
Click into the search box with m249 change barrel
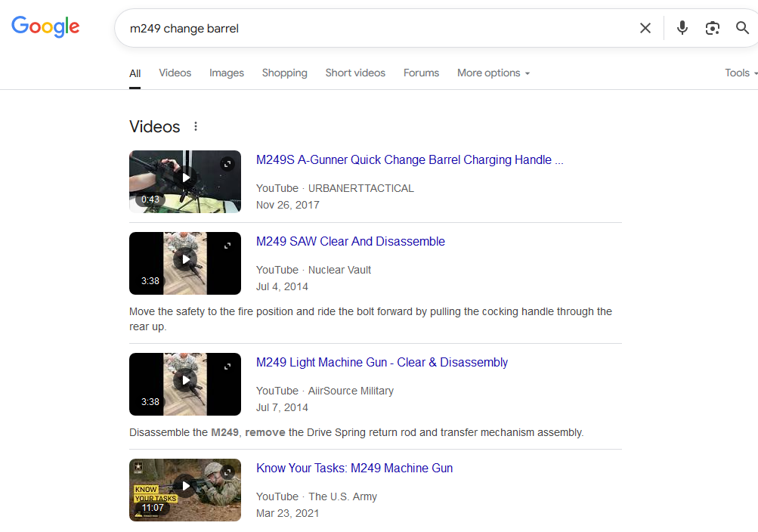[377, 28]
